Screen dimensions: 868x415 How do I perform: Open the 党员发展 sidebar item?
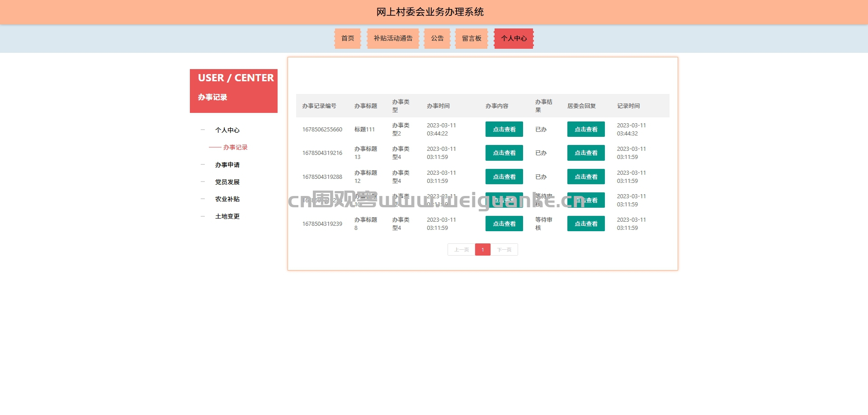(x=227, y=182)
